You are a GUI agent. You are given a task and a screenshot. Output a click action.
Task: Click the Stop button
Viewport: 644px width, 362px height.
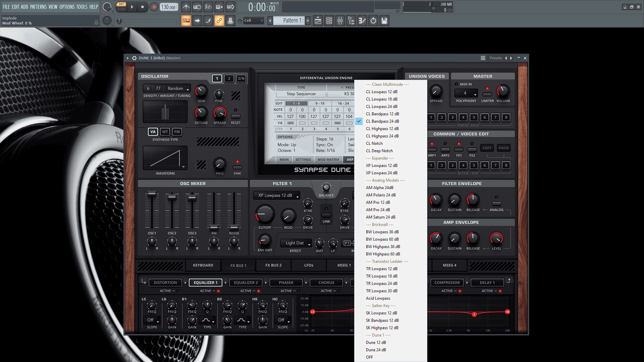(x=142, y=7)
